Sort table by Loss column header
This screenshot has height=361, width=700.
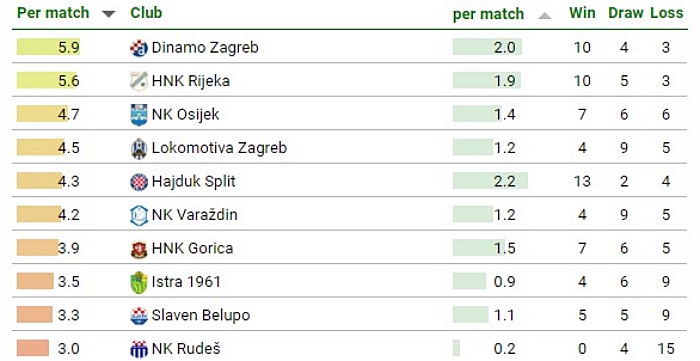coord(667,12)
